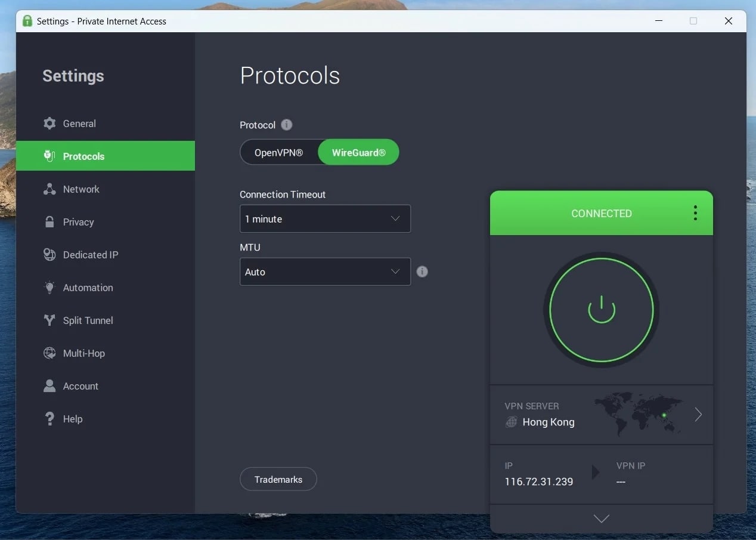Click the Privacy padlock icon
This screenshot has height=540, width=756.
pyautogui.click(x=49, y=221)
